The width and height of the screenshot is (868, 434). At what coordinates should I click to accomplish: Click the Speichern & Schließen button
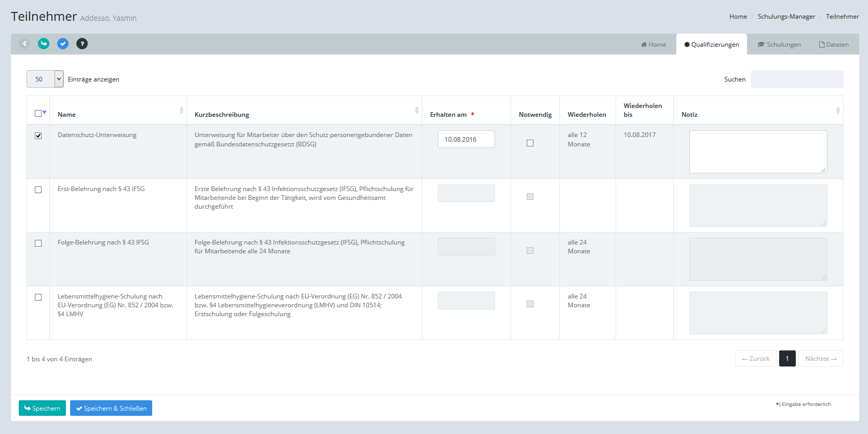111,408
